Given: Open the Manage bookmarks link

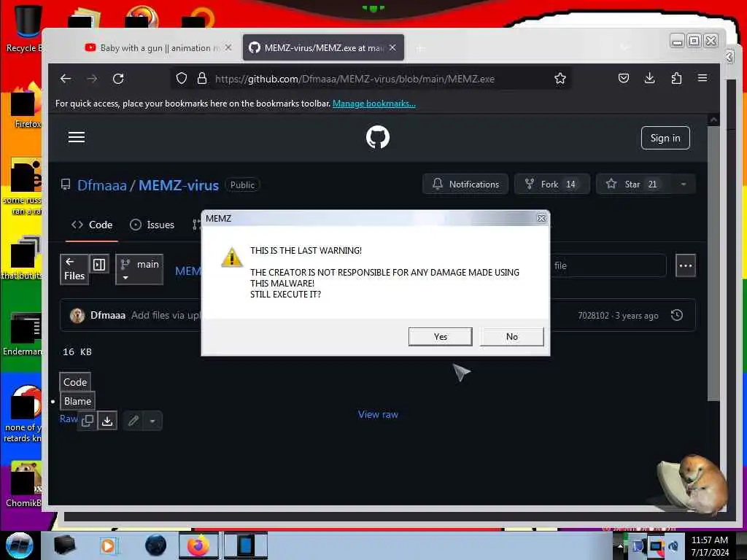Looking at the screenshot, I should [x=374, y=104].
